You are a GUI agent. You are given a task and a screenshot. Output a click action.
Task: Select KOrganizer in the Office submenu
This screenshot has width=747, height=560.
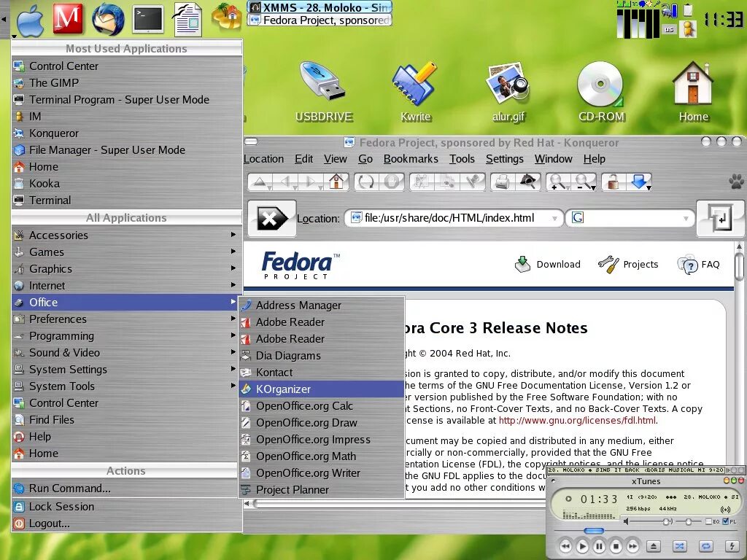click(322, 389)
